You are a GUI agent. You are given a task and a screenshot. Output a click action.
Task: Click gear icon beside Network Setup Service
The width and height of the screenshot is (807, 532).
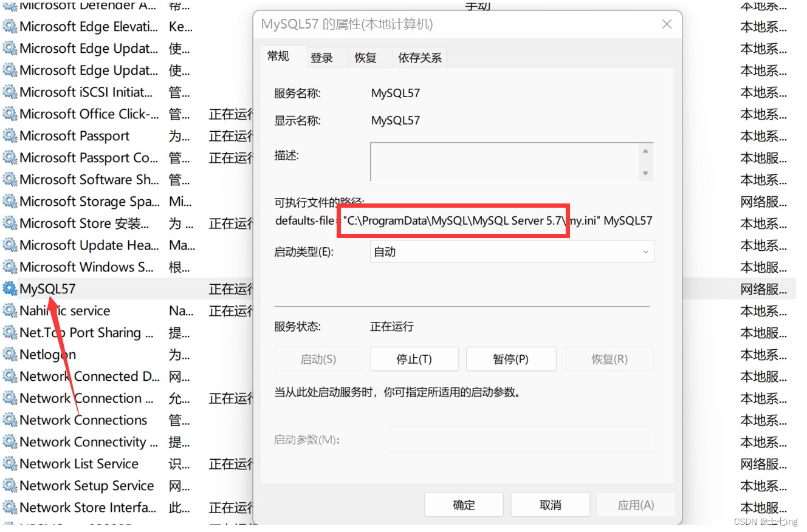[10, 486]
